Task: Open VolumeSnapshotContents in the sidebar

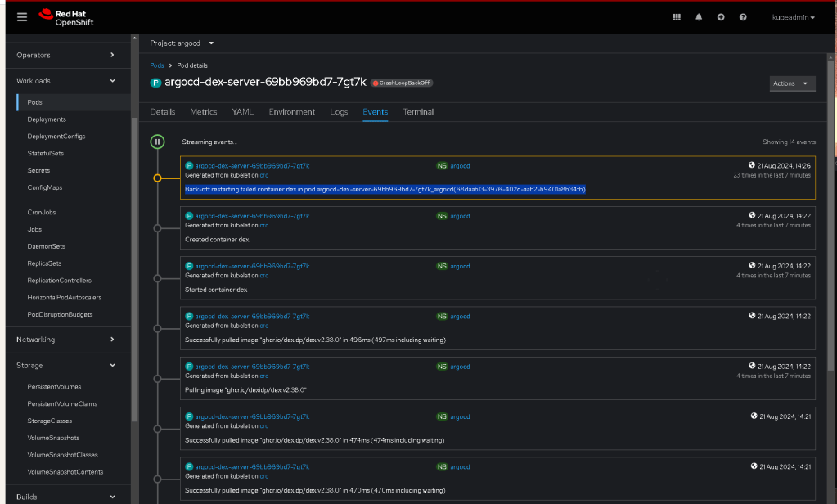Action: (65, 472)
